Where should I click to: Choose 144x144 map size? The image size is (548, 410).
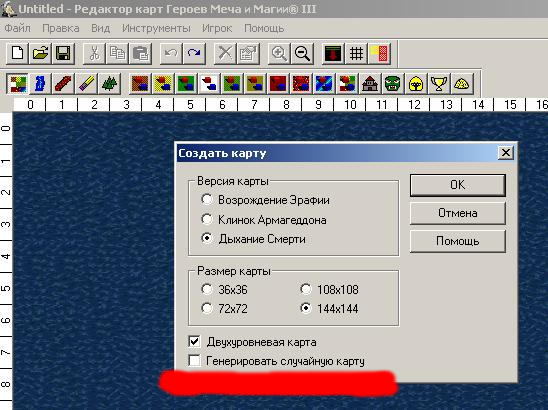point(329,309)
